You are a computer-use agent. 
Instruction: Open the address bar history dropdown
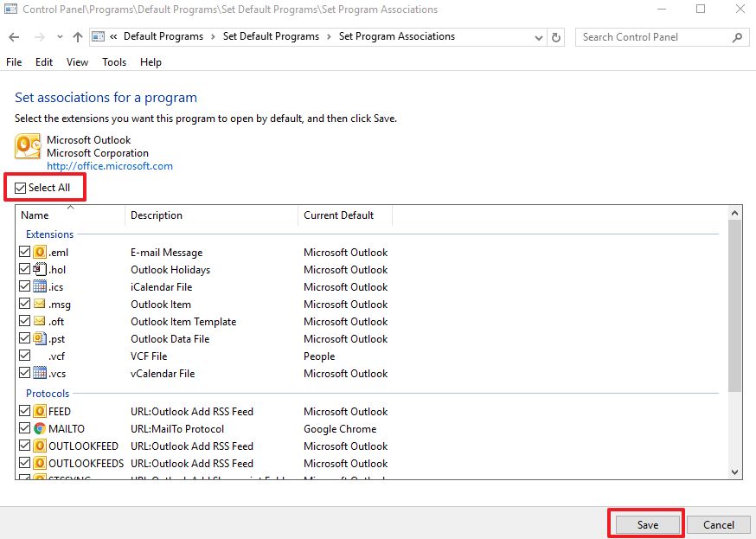tap(539, 37)
